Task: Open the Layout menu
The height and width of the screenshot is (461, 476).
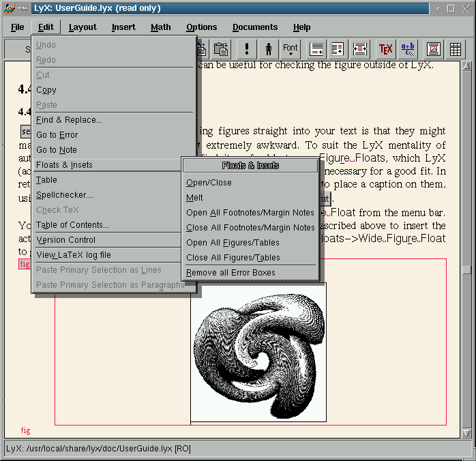Action: click(83, 27)
